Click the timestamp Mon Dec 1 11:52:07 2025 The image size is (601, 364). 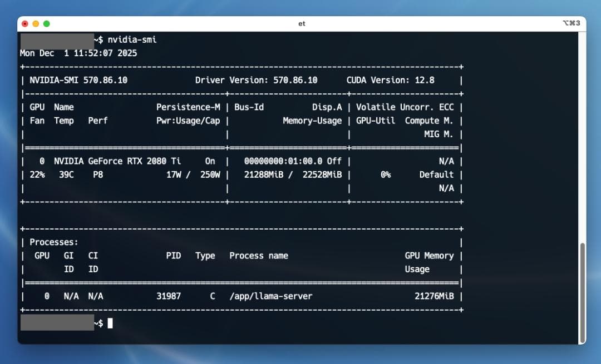[78, 53]
